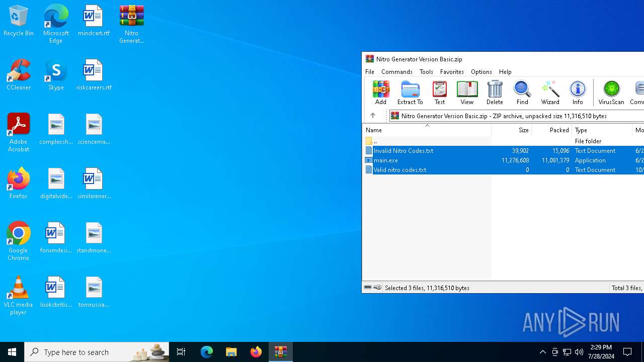Click the Wizard wand icon
This screenshot has height=362, width=644.
click(550, 93)
